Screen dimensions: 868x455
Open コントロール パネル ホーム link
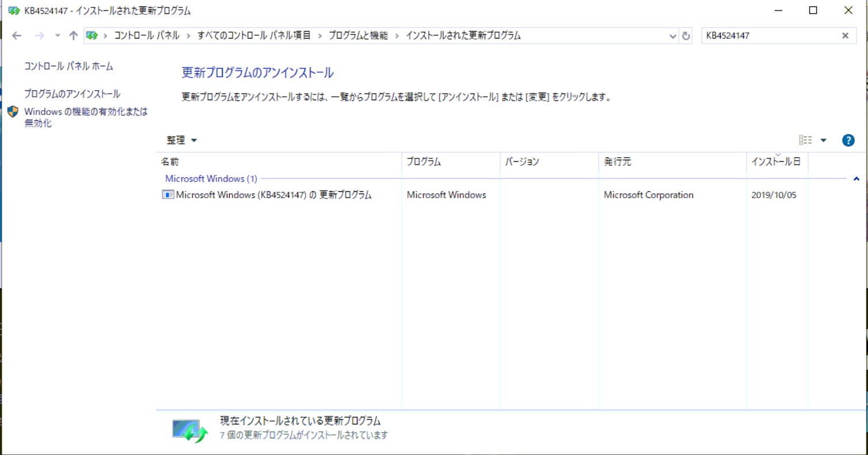[68, 66]
